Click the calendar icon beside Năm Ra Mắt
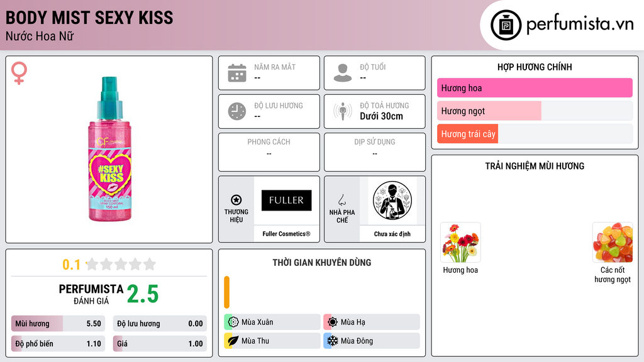The image size is (644, 362). coord(237,73)
